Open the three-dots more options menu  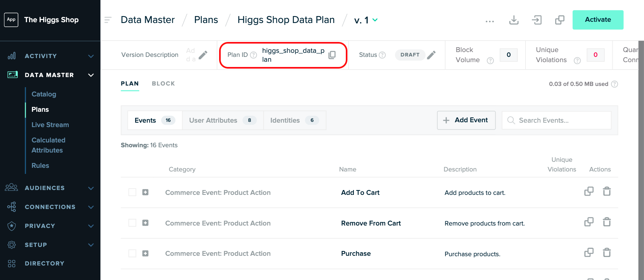pos(490,21)
